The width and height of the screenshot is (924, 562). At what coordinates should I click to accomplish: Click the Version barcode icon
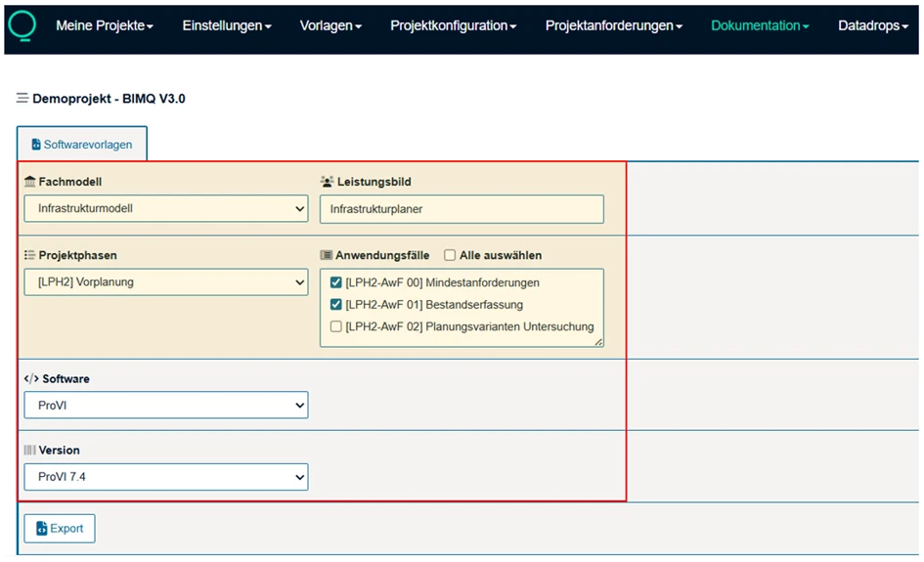click(29, 450)
